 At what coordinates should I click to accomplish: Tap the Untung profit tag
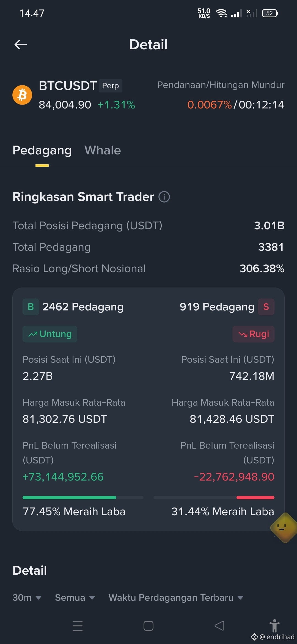[x=50, y=334]
